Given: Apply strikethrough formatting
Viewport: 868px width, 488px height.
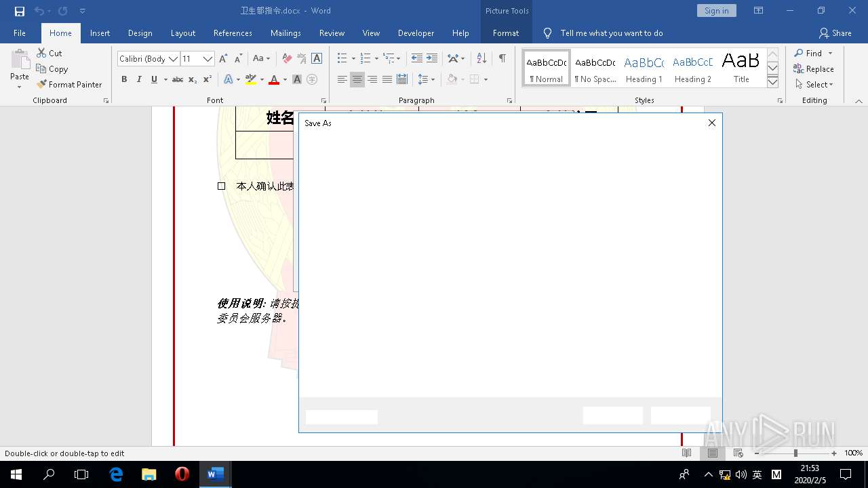Looking at the screenshot, I should point(178,79).
